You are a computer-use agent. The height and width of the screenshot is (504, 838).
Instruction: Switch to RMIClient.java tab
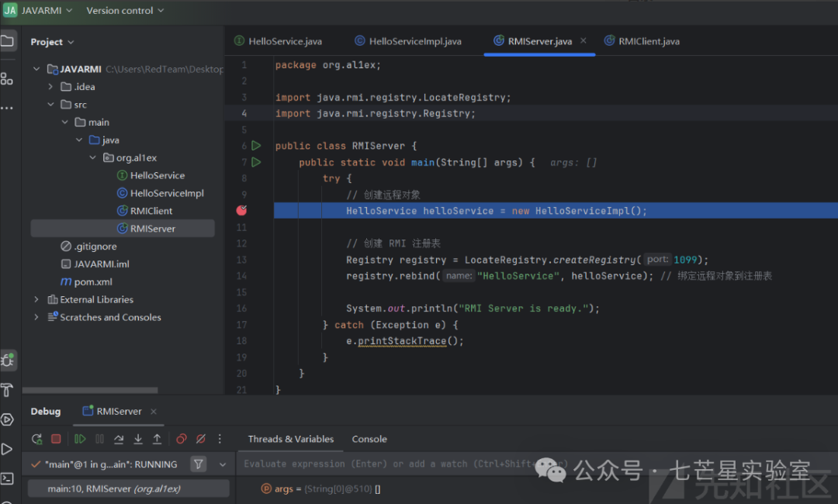(642, 41)
